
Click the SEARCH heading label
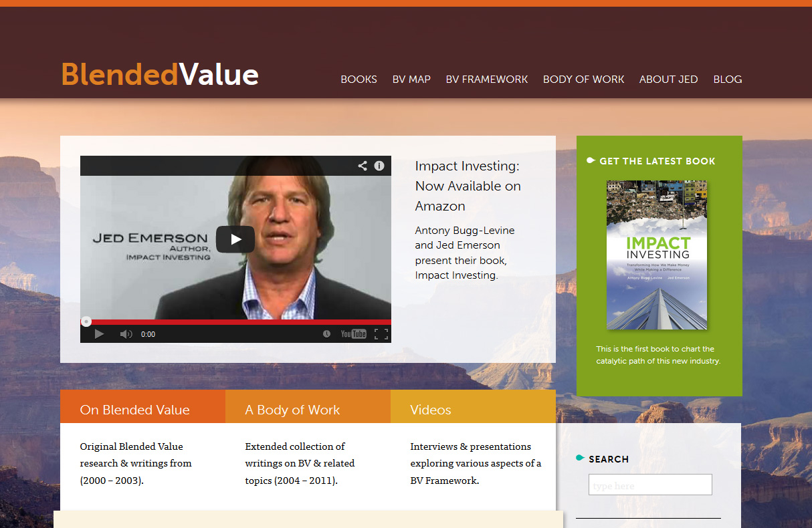(x=609, y=459)
